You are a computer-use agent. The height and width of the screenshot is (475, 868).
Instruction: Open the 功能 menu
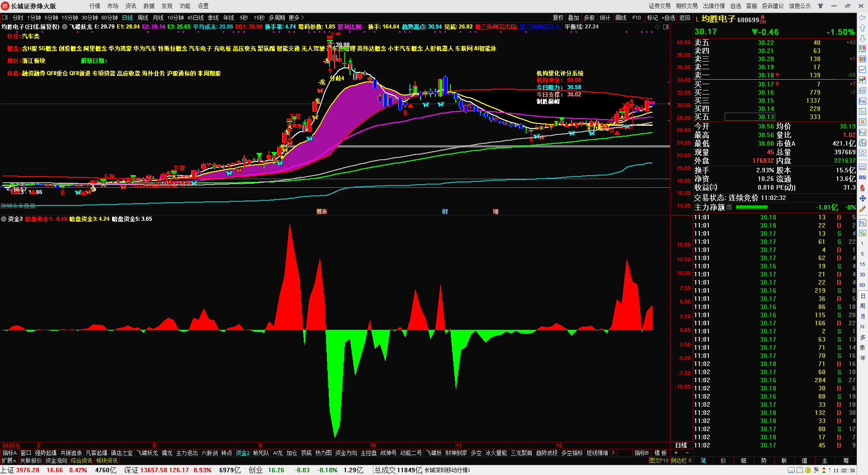pos(185,6)
